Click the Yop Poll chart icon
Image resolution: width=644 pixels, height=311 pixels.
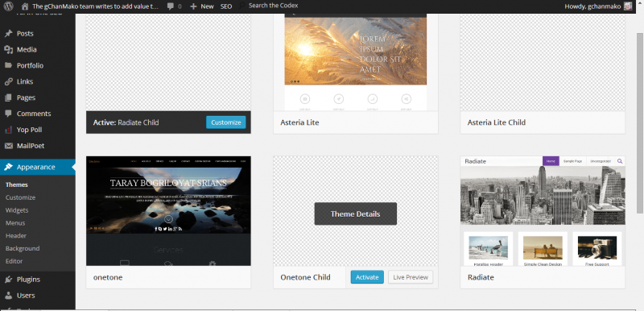(x=9, y=130)
